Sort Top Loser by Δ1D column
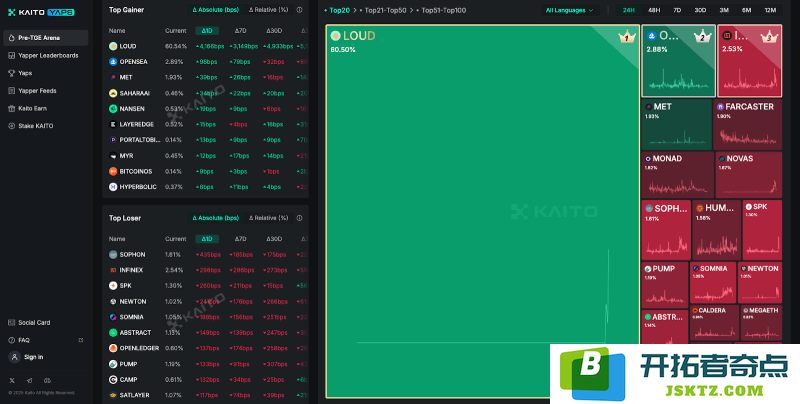The width and height of the screenshot is (800, 404). (x=207, y=239)
